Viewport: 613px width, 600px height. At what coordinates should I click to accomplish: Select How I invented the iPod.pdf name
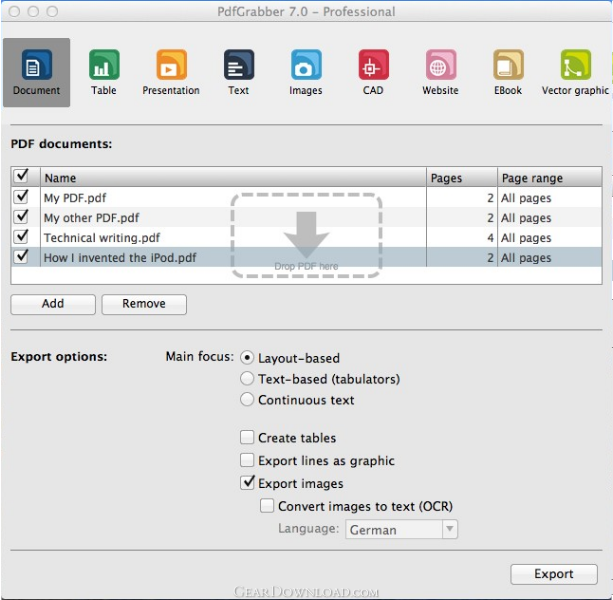point(120,258)
